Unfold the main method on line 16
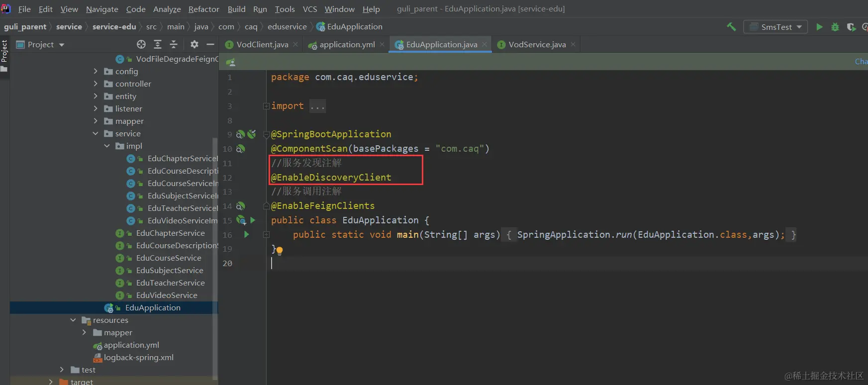The height and width of the screenshot is (385, 868). (266, 234)
